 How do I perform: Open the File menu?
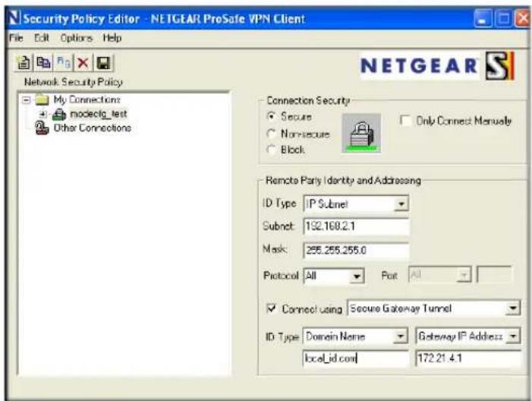(x=16, y=38)
